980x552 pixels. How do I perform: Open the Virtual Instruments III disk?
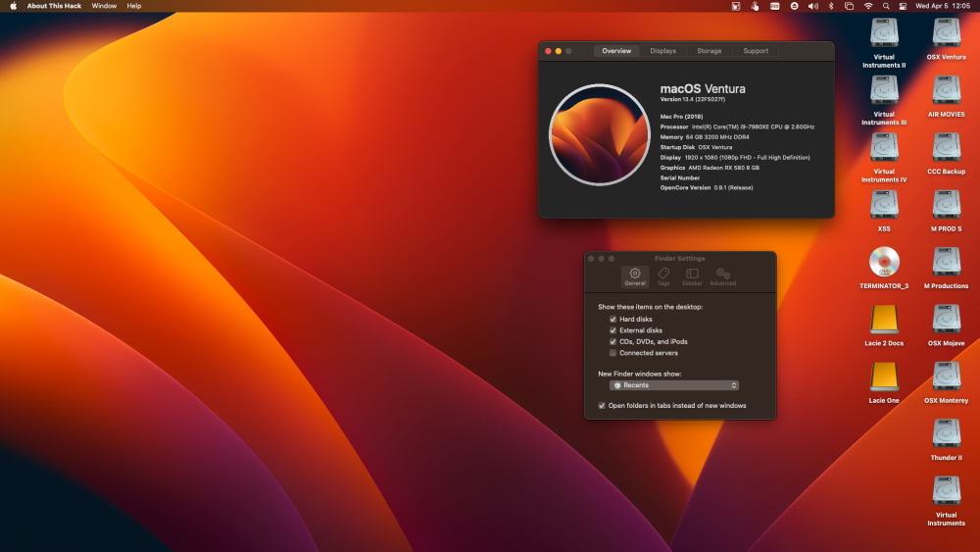(x=884, y=90)
